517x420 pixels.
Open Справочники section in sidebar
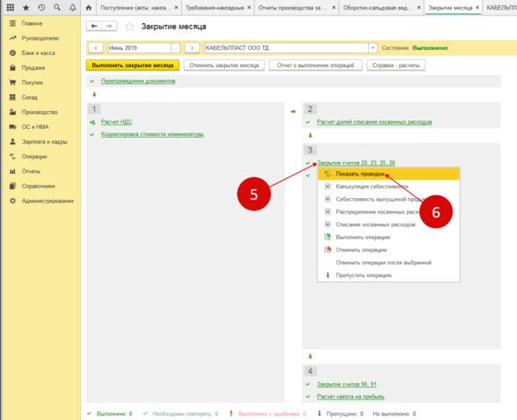(x=38, y=186)
